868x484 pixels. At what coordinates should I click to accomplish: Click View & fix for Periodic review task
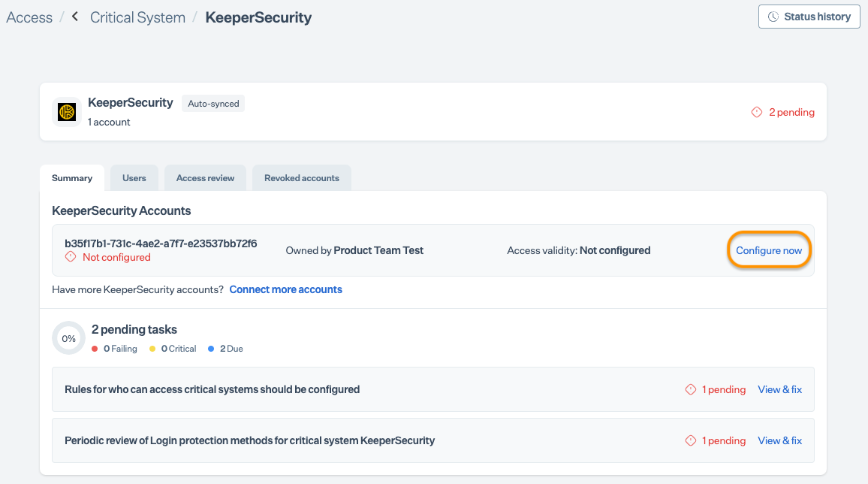pos(779,440)
